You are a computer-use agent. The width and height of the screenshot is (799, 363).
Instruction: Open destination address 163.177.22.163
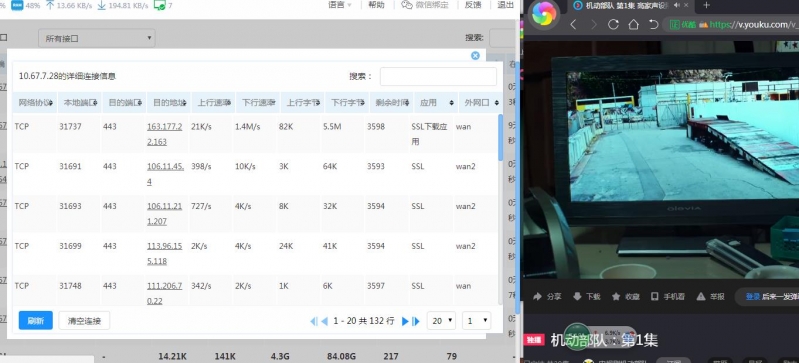click(x=165, y=134)
